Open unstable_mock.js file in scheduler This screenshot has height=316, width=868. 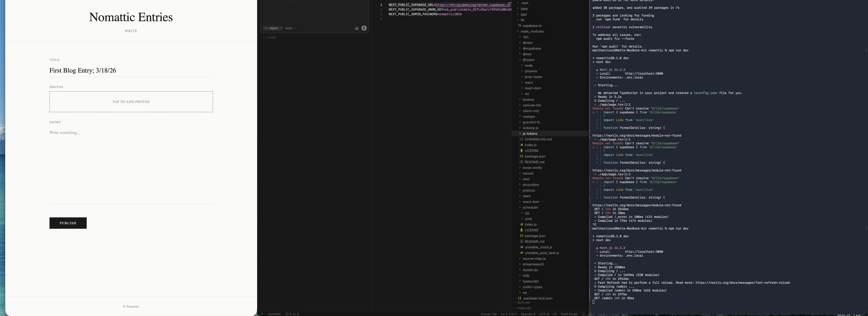point(538,247)
